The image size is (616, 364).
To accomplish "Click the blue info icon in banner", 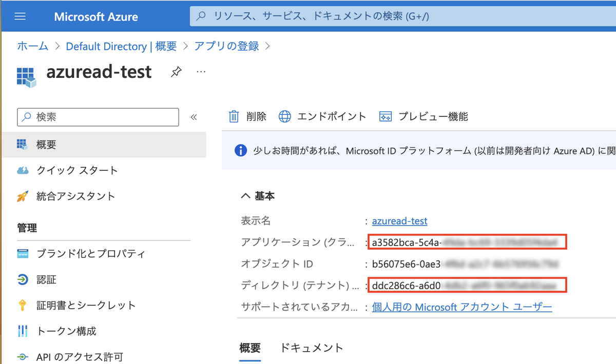I will [x=240, y=151].
